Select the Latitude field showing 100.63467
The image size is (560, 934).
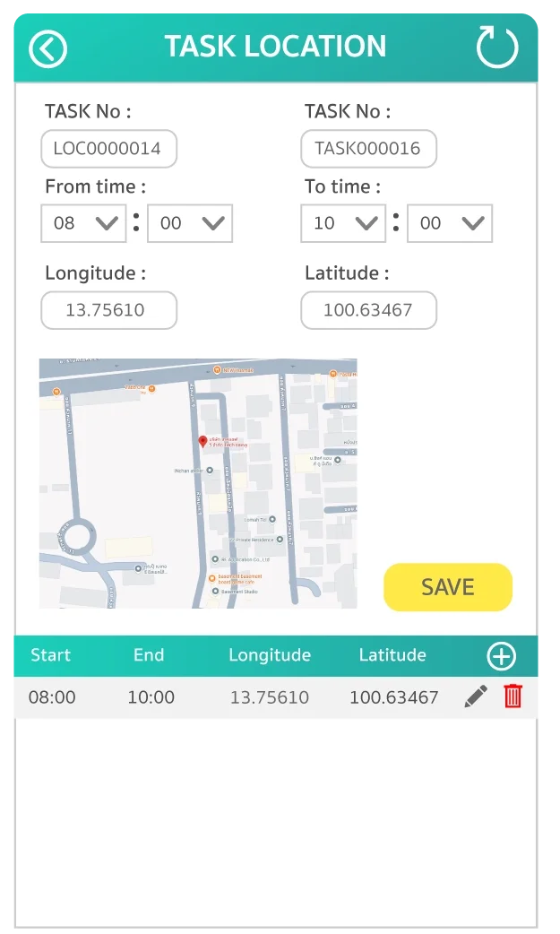(x=368, y=310)
